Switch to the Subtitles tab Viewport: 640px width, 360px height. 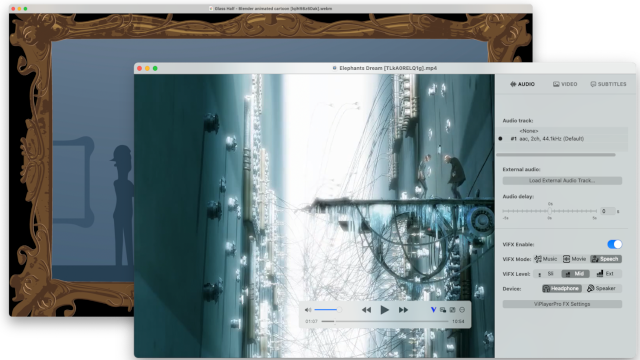[608, 84]
